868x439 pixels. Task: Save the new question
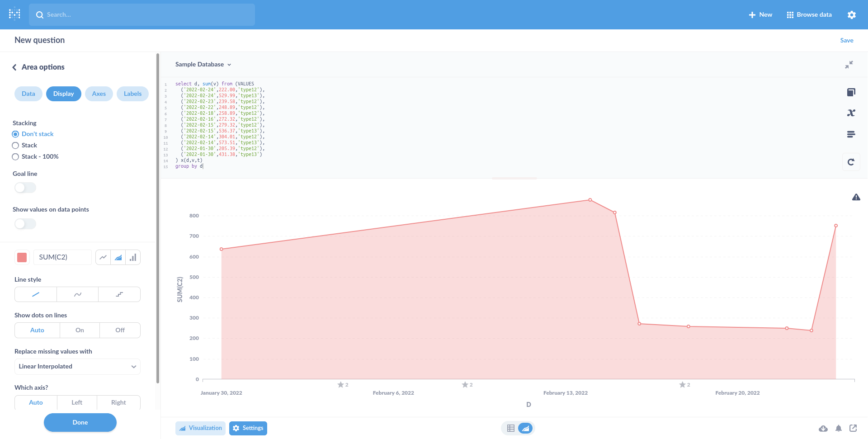click(846, 40)
